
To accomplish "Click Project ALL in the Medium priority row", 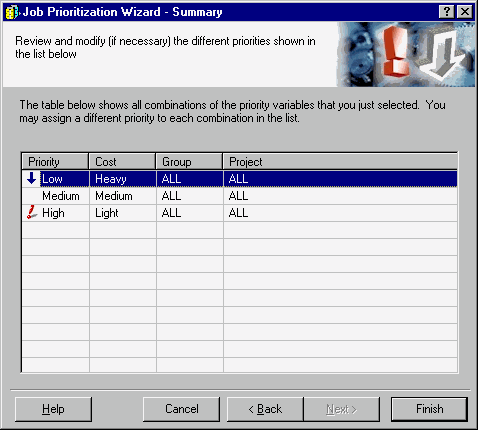I will coord(340,196).
